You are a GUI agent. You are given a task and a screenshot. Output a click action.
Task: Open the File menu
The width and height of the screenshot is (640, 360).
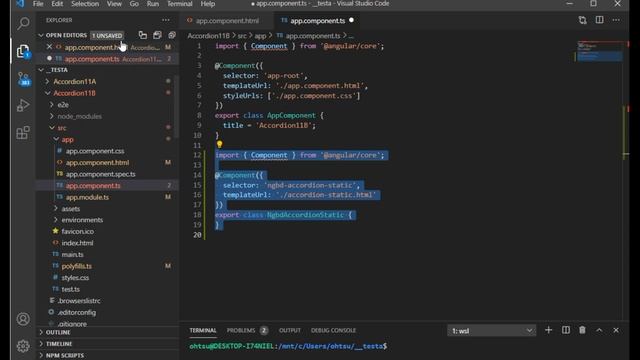(x=38, y=4)
